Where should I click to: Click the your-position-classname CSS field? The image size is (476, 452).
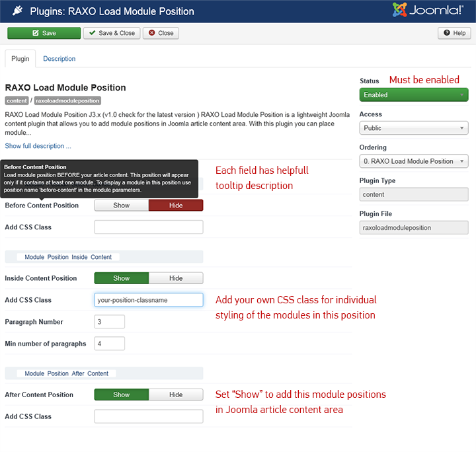[149, 300]
